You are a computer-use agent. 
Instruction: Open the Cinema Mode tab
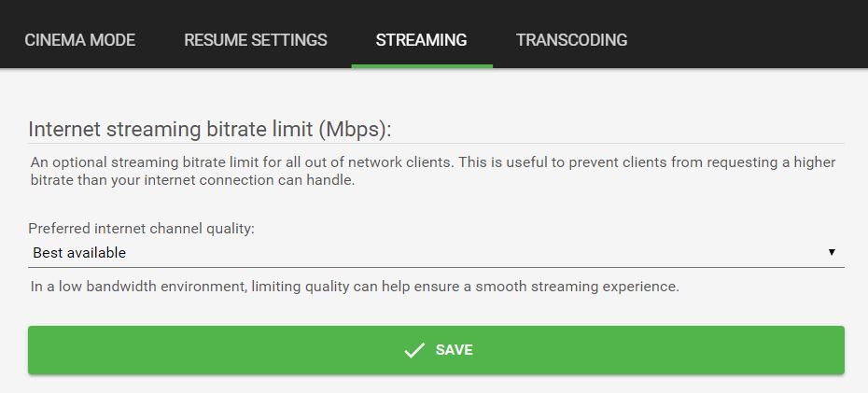tap(80, 40)
